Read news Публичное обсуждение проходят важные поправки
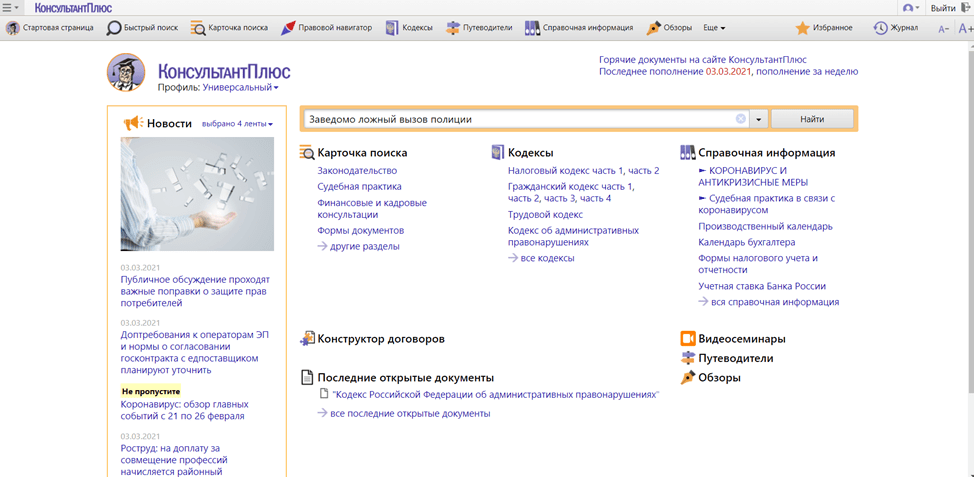This screenshot has height=477, width=974. tap(195, 291)
